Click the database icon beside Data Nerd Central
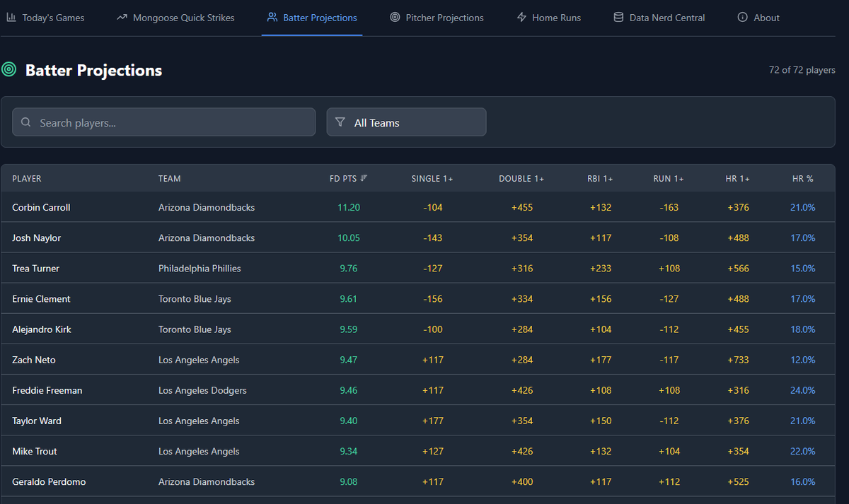Screen dimensions: 849x504 [618, 17]
